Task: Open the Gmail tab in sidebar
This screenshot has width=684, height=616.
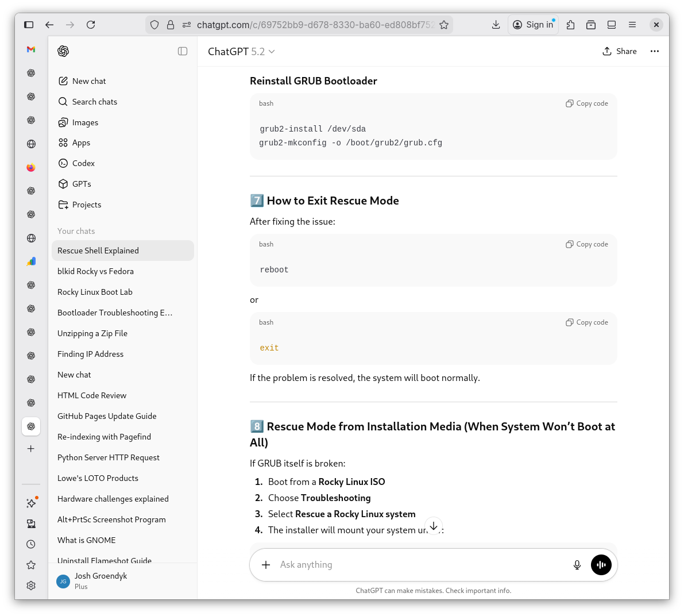Action: tap(31, 49)
